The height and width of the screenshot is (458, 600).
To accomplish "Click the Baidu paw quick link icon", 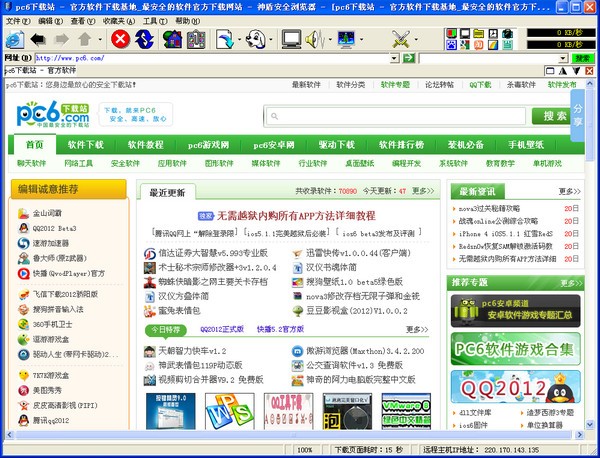I will click(452, 45).
